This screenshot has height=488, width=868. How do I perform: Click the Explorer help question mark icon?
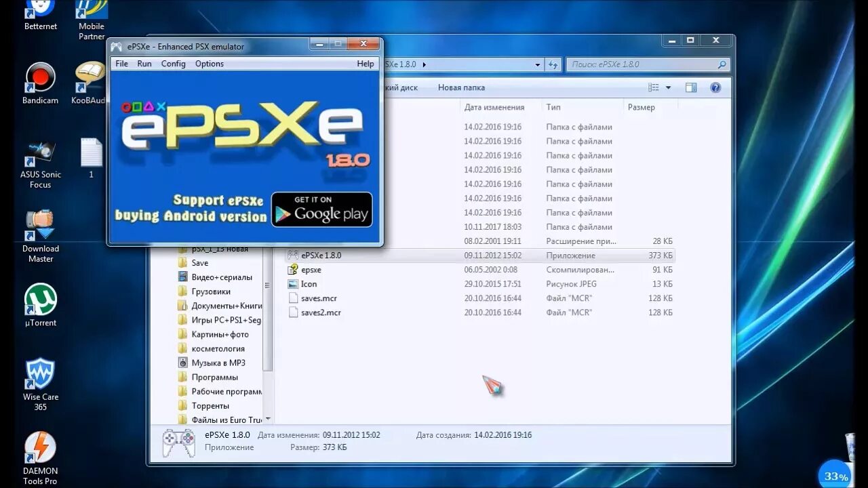point(715,87)
